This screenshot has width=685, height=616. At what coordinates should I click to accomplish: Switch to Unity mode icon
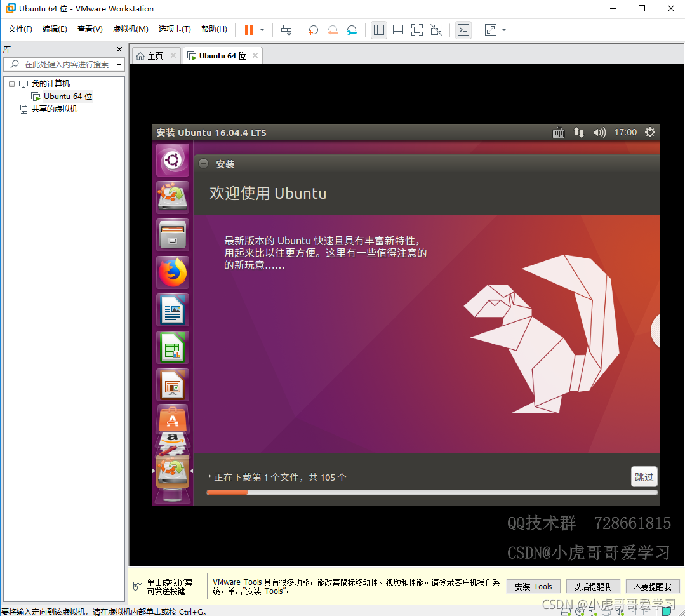pyautogui.click(x=436, y=30)
